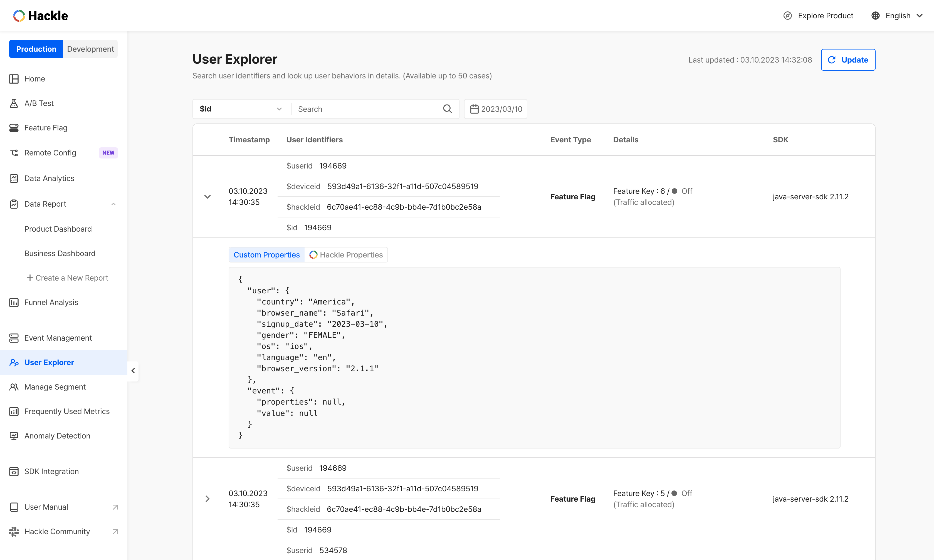Click the Hackle Community slack icon
This screenshot has width=934, height=560.
pyautogui.click(x=14, y=531)
